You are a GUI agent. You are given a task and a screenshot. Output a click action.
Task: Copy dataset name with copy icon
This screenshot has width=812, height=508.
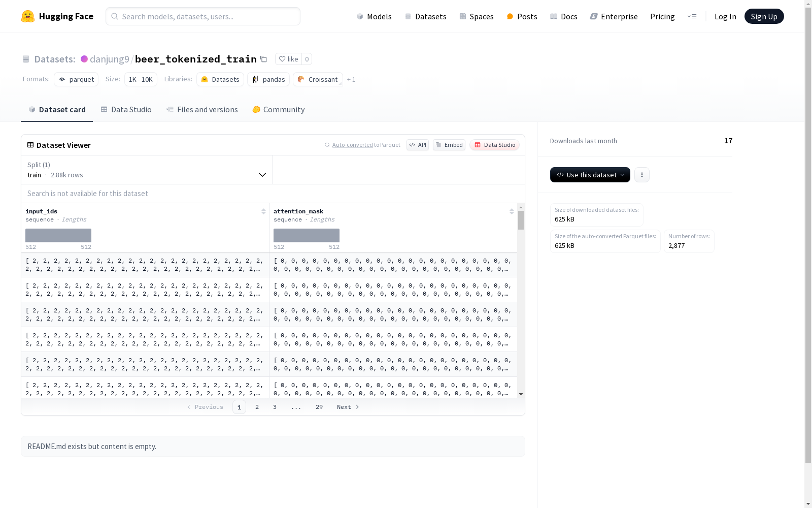pos(263,59)
